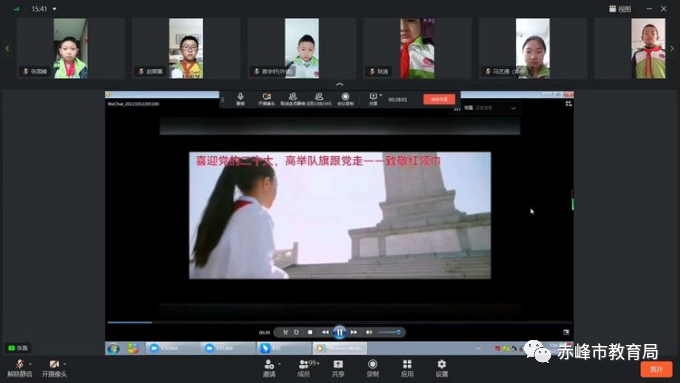Pause the shared video playback
The height and width of the screenshot is (383, 681).
[340, 332]
